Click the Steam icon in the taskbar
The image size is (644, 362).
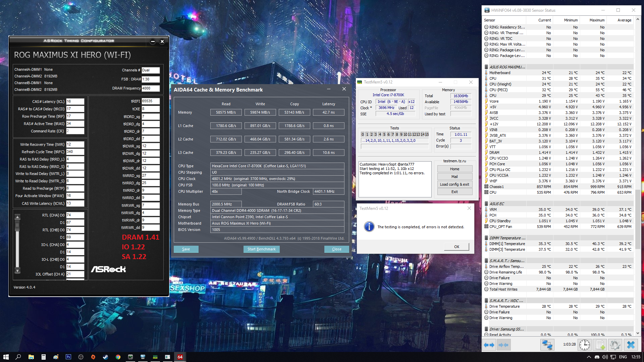pyautogui.click(x=105, y=357)
